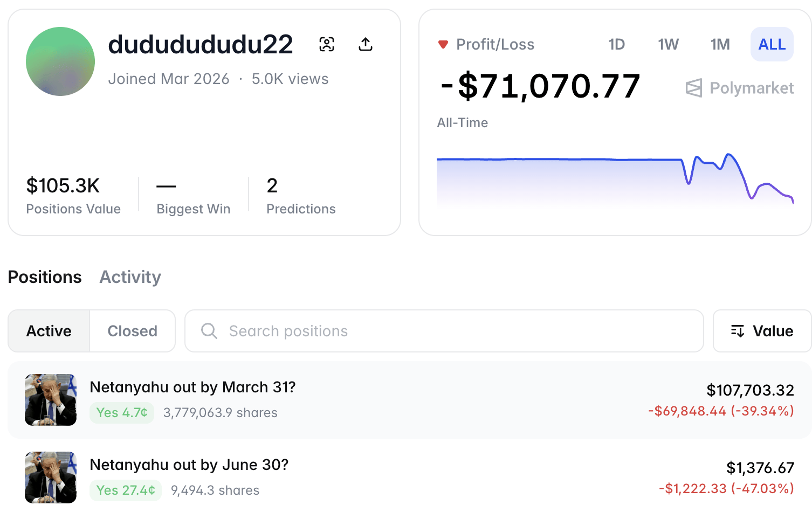This screenshot has height=512, width=812.
Task: Click the red loss indicator triangle
Action: point(443,45)
